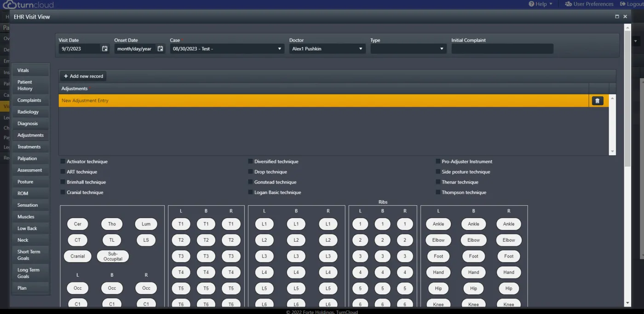Click the TurnCloud logo
Viewport: 644px width, 314px height.
28,5
